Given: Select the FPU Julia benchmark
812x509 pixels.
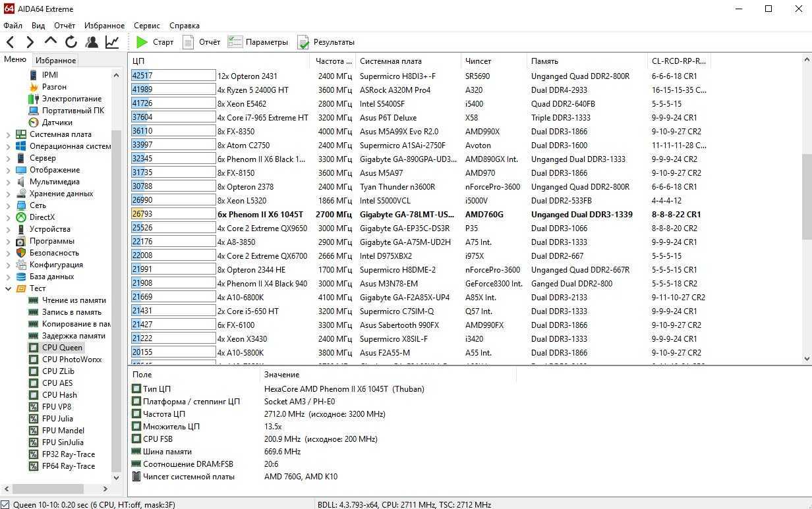Looking at the screenshot, I should tap(57, 419).
